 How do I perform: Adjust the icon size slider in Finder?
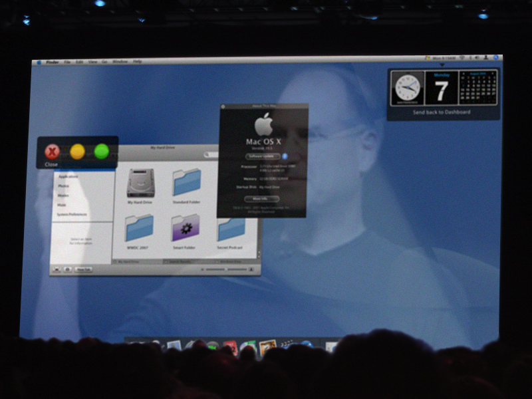(227, 269)
